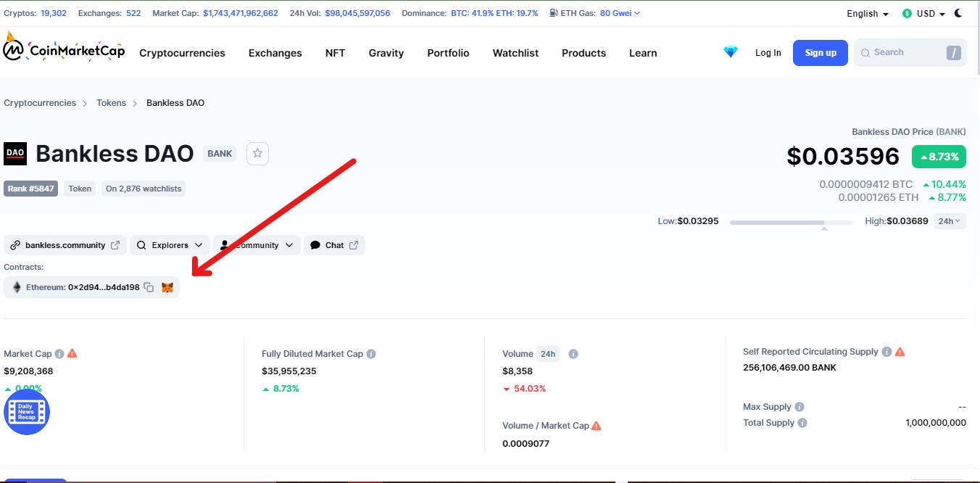This screenshot has height=483, width=980.
Task: Expand the Community dropdown
Action: pos(257,245)
